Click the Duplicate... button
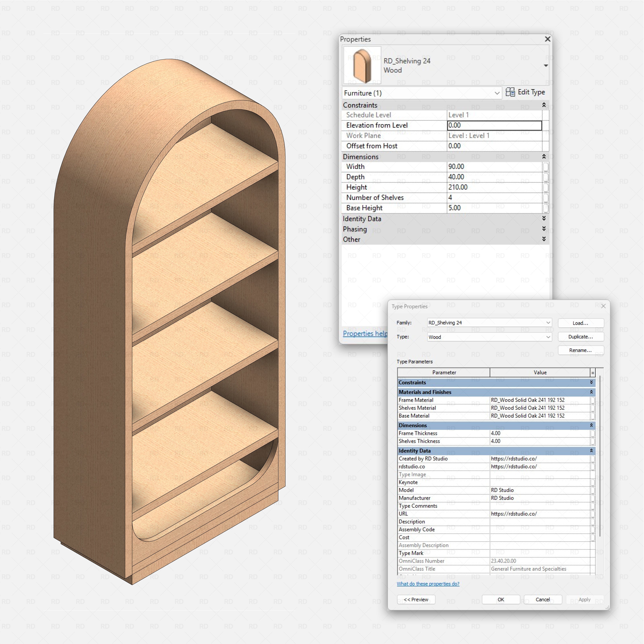The image size is (644, 644). 581,337
